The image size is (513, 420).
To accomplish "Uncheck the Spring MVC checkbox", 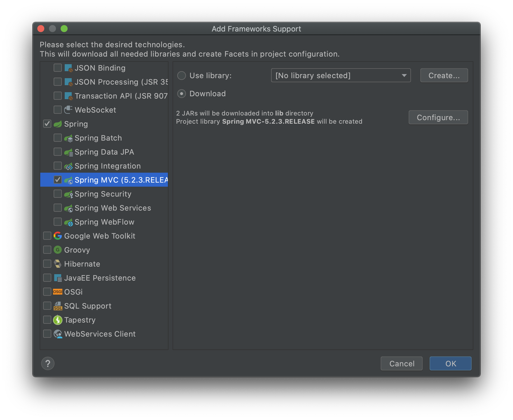I will coord(58,180).
